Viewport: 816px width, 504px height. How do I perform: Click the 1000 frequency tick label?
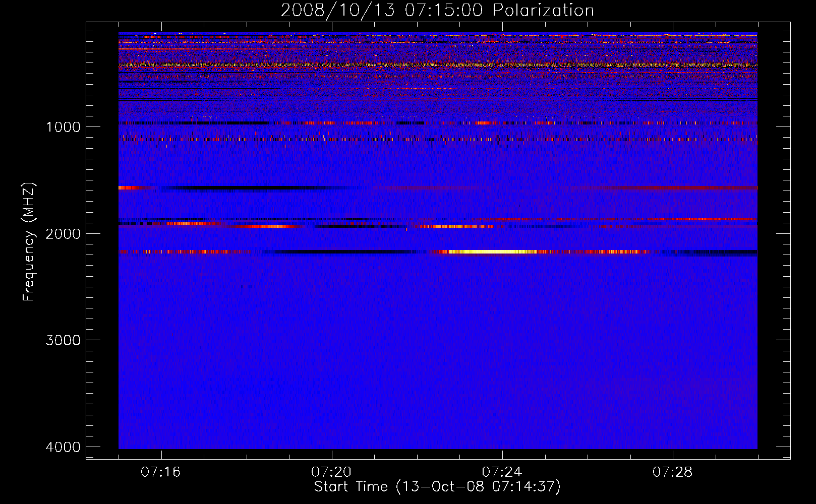63,127
